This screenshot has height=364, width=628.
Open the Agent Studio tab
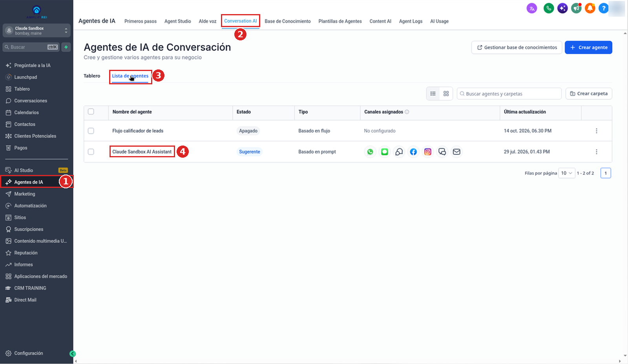tap(177, 21)
